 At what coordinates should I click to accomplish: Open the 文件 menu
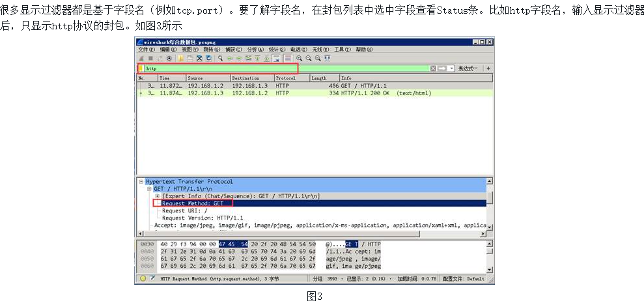147,50
